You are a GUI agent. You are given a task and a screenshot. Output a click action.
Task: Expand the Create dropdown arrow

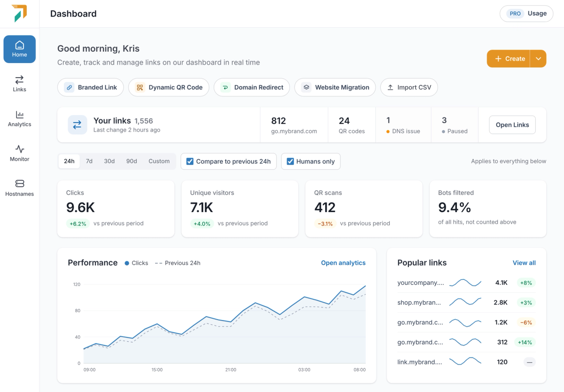pyautogui.click(x=538, y=59)
